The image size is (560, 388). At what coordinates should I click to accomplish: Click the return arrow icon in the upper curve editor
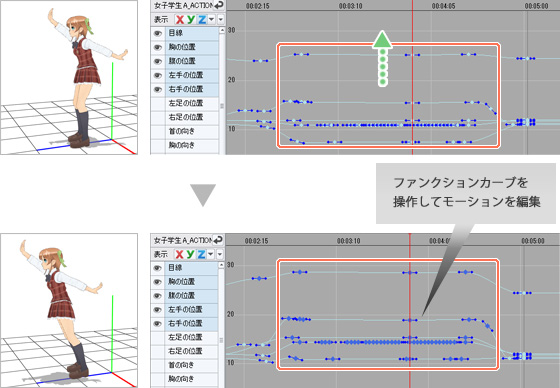(x=219, y=5)
